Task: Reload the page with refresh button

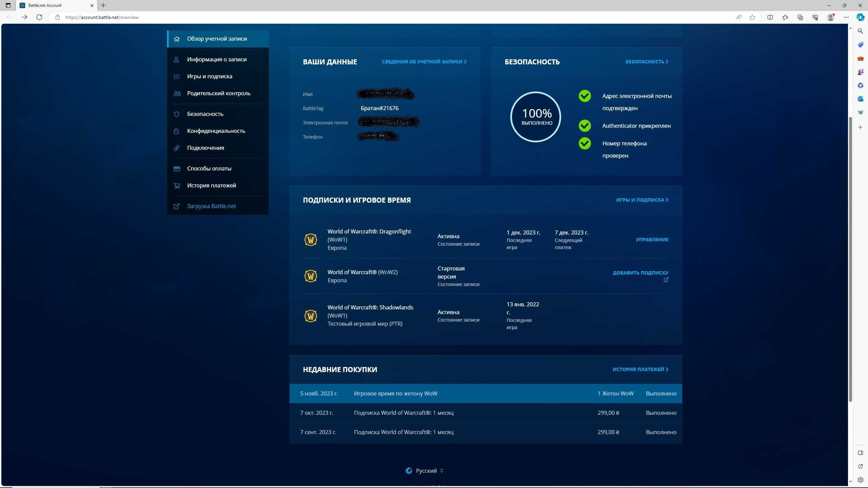Action: point(39,17)
